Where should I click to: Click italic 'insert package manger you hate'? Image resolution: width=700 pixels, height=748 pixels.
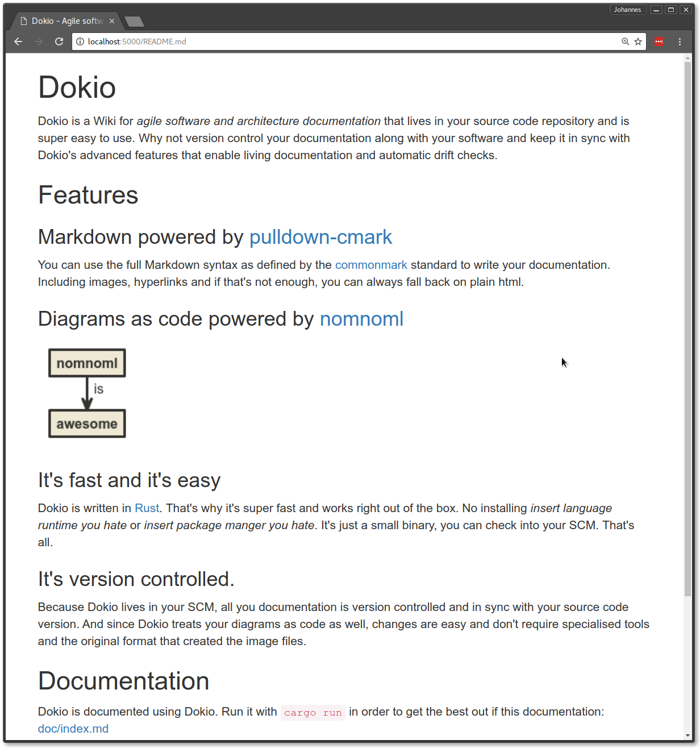229,525
